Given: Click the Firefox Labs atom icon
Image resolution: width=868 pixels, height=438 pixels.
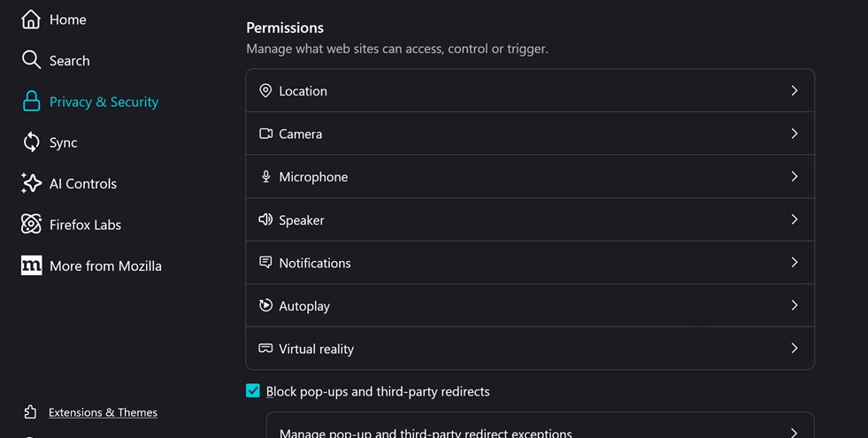Looking at the screenshot, I should click(x=31, y=225).
